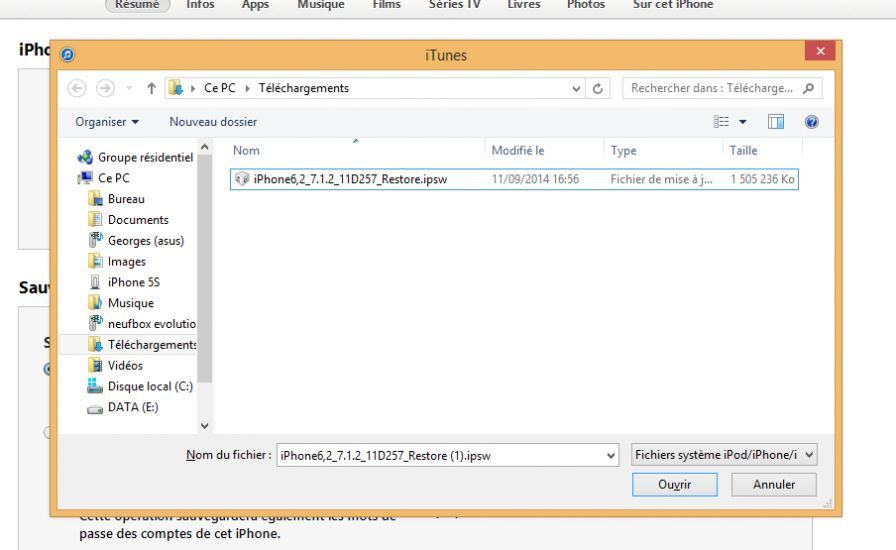Select the iPhone6,2_7.1.2_11D257_Restore.ipsw file
896x550 pixels.
(514, 179)
